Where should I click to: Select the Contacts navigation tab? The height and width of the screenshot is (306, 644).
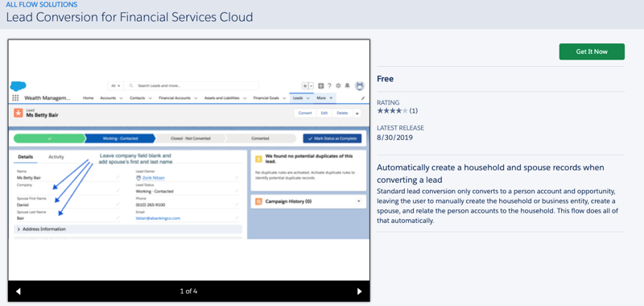click(137, 98)
